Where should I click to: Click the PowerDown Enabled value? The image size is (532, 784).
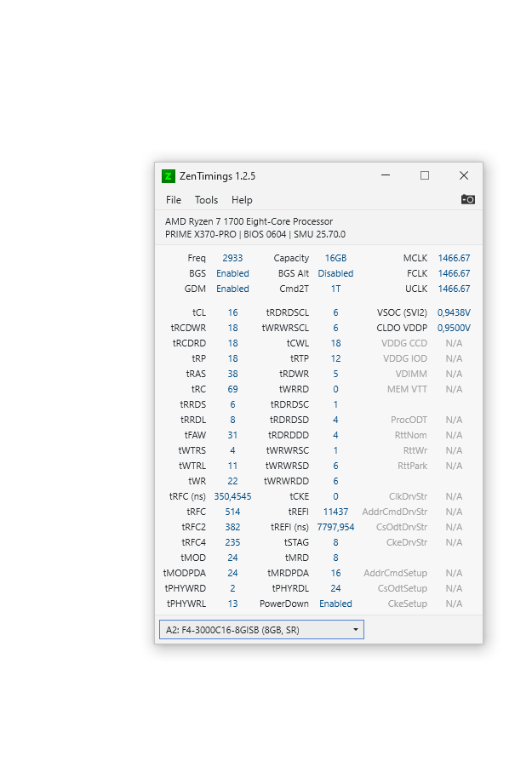335,604
